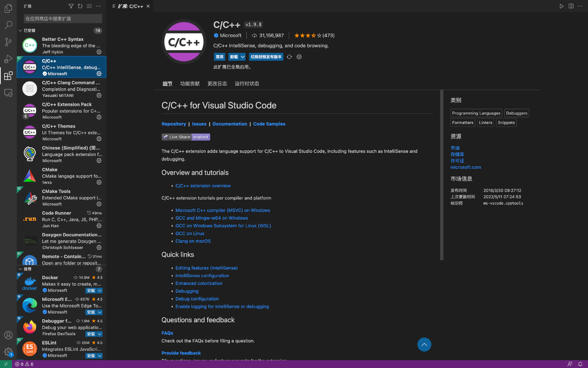Open the Search view
Viewport: 588px width, 368px height.
pos(8,25)
